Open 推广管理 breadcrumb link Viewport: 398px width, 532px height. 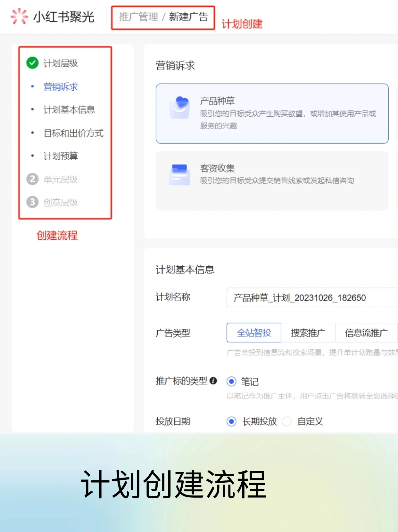pos(138,17)
